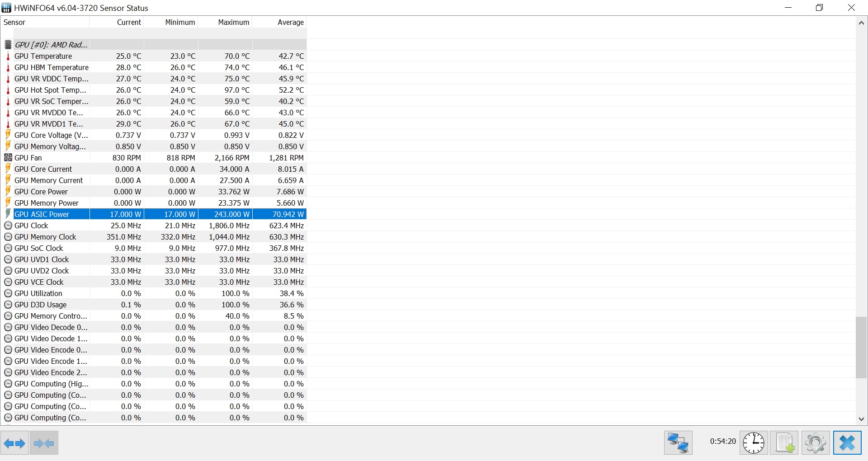Click the 243.000 W maximum ASIC power value
868x461 pixels.
[232, 214]
